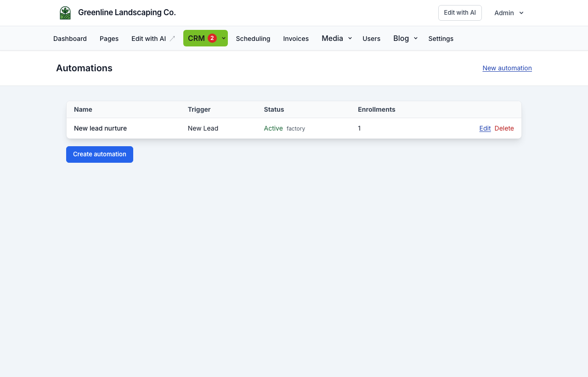Image resolution: width=588 pixels, height=377 pixels.
Task: Open the Scheduling tab
Action: coord(253,39)
